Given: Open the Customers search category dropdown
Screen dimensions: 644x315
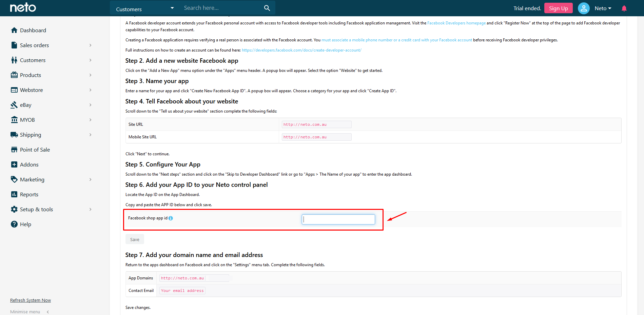Looking at the screenshot, I should coord(145,8).
